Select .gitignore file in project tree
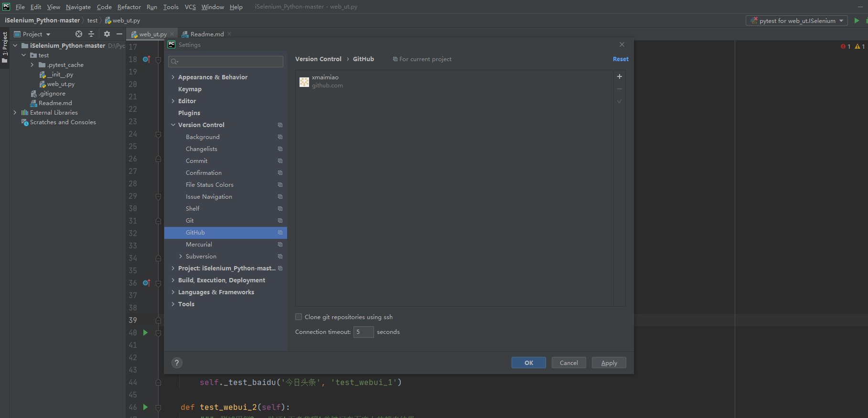The width and height of the screenshot is (868, 418). click(52, 94)
